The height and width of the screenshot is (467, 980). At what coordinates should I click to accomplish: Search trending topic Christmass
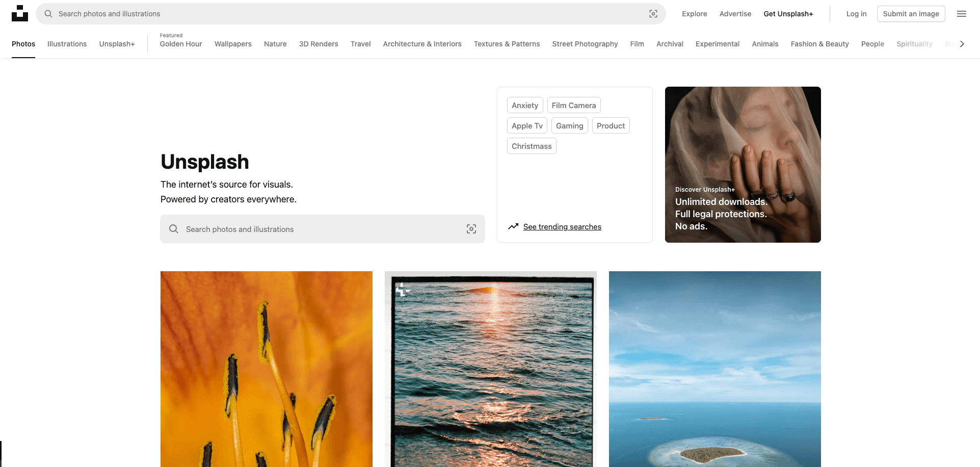pos(532,146)
